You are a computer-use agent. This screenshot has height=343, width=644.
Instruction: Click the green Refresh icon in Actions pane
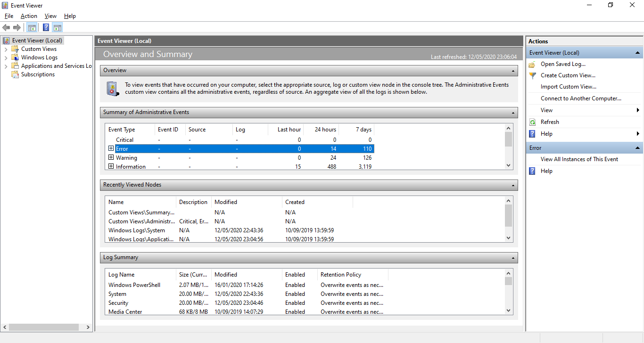[532, 122]
